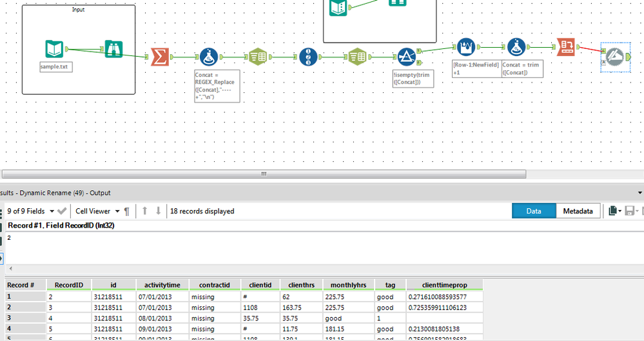Click the save results disk icon
644x341 pixels.
tap(629, 211)
